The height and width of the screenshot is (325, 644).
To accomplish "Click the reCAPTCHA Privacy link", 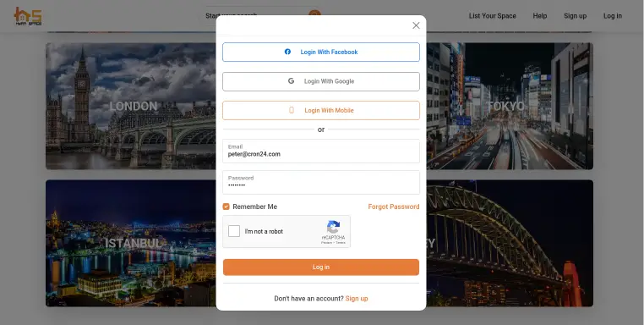I will (326, 243).
